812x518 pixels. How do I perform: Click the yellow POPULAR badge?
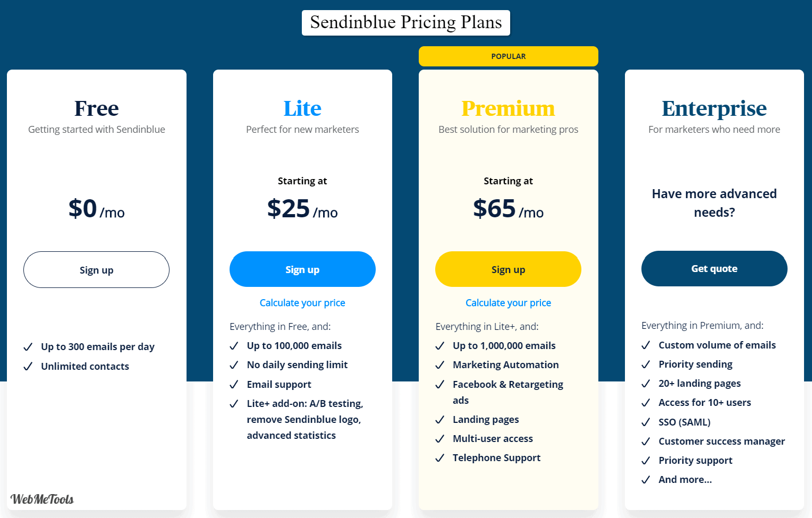coord(508,56)
